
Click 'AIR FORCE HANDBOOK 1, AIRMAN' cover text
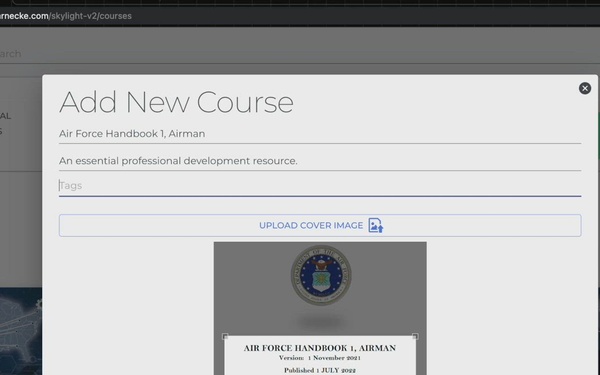tap(320, 348)
